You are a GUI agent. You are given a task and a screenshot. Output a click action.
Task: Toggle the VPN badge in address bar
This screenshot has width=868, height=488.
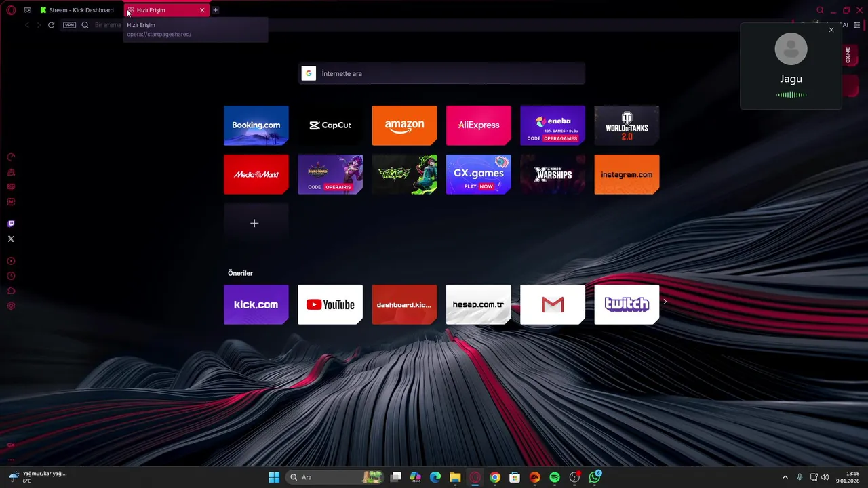point(69,25)
